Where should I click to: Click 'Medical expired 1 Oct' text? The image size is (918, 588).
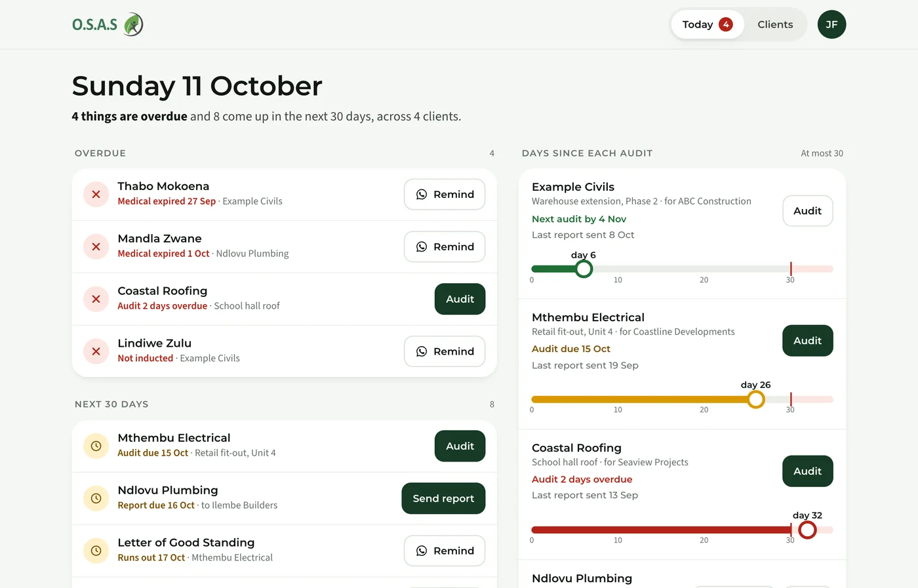[x=163, y=254]
